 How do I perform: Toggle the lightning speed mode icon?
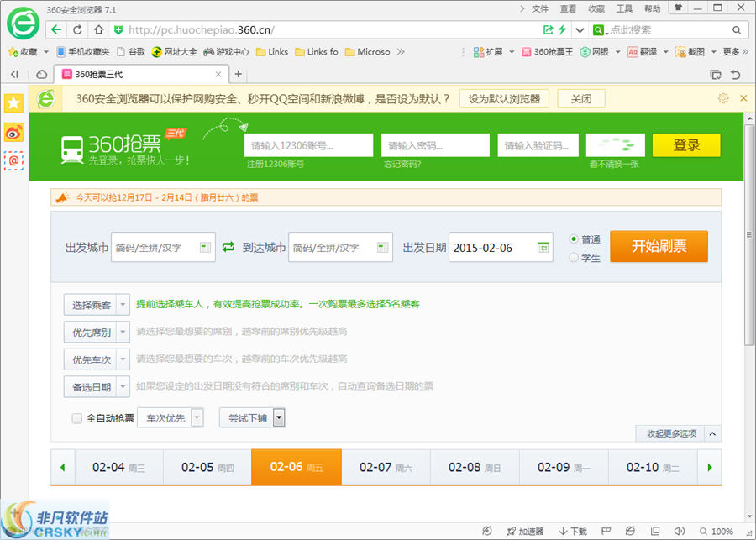tap(562, 30)
